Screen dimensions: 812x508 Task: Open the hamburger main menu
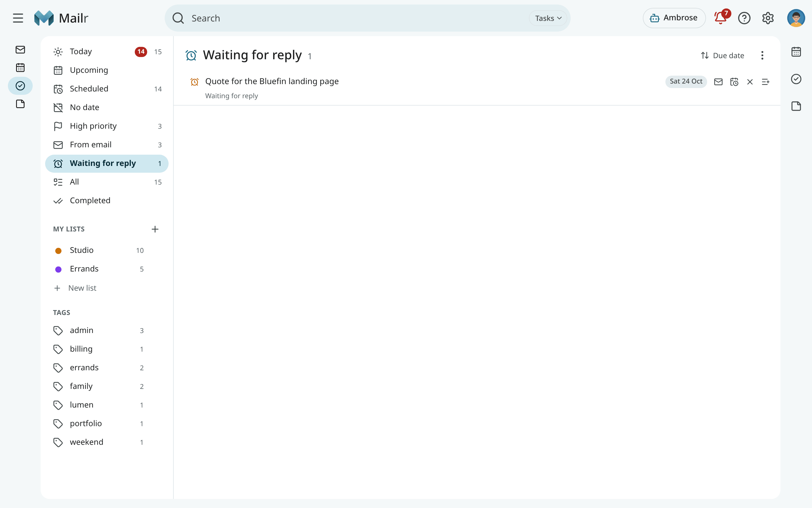pyautogui.click(x=18, y=18)
